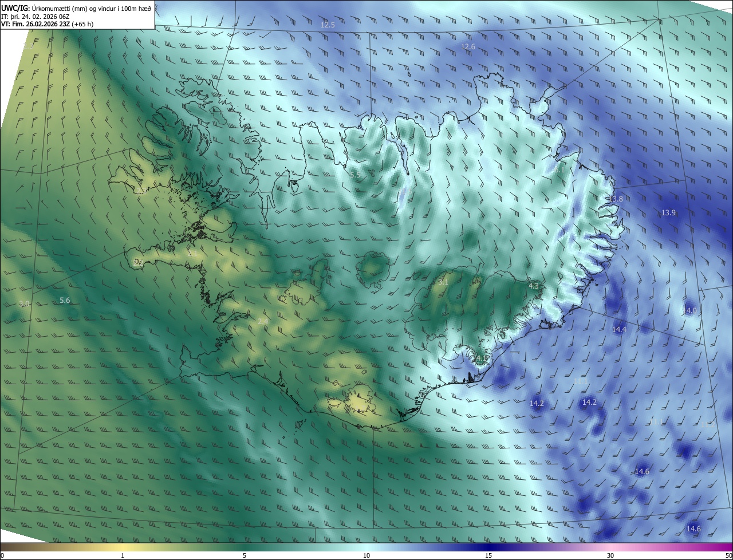This screenshot has height=560, width=733.
Task: Click the 15 tick on the color scale
Action: tap(488, 555)
